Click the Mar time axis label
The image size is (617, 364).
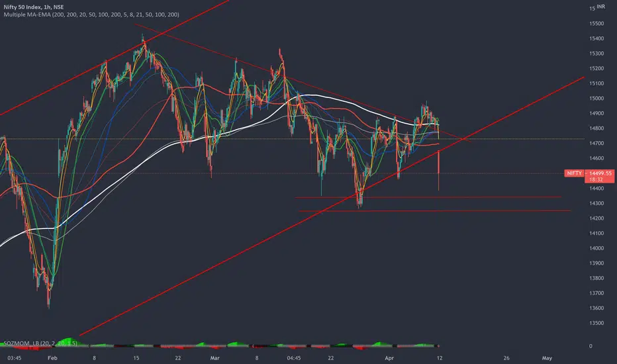[x=215, y=358]
